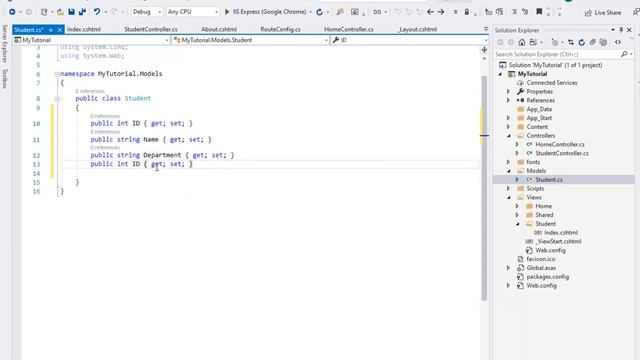This screenshot has height=360, width=640.
Task: Click the Show All Files icon in Solution Explorer
Action: pos(603,42)
